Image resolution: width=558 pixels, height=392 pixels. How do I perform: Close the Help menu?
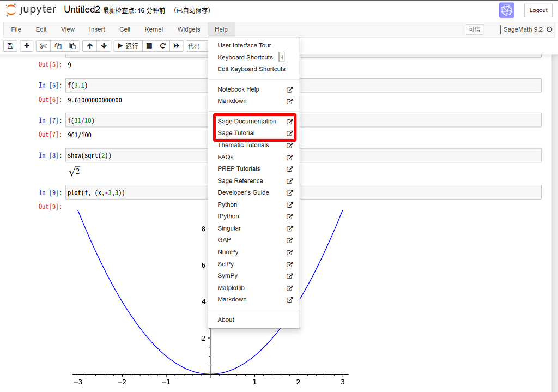click(x=221, y=29)
